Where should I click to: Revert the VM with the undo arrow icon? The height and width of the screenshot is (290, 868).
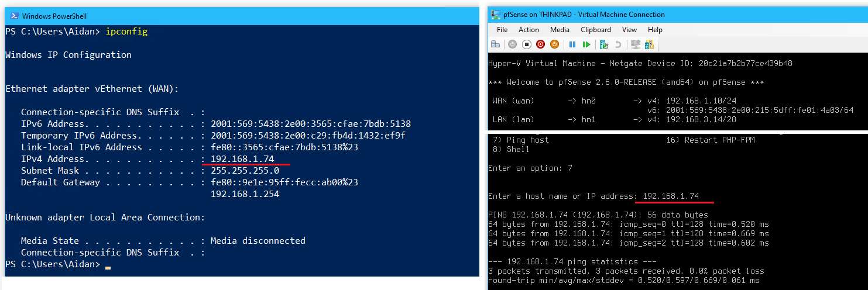pyautogui.click(x=618, y=44)
